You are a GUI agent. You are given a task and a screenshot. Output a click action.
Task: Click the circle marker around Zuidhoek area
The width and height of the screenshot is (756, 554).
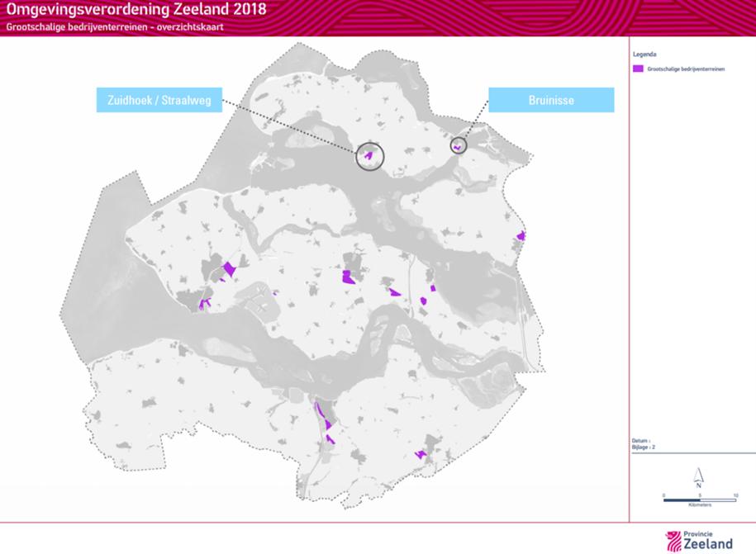point(369,155)
